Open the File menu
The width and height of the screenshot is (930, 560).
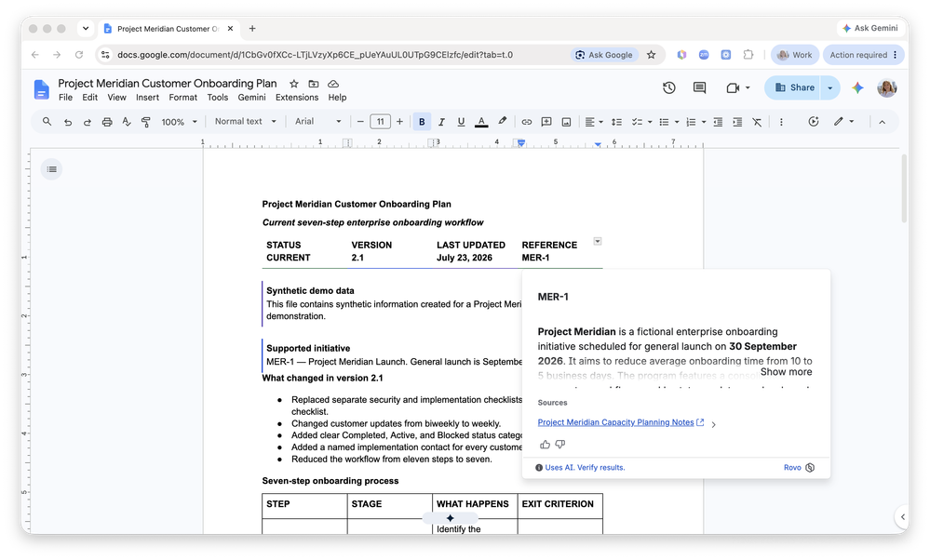(x=65, y=97)
